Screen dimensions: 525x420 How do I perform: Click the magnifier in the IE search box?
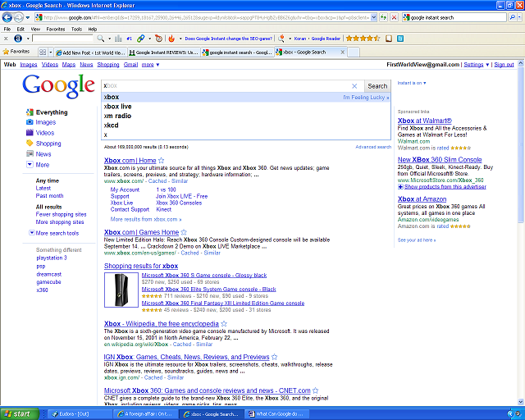[x=512, y=17]
